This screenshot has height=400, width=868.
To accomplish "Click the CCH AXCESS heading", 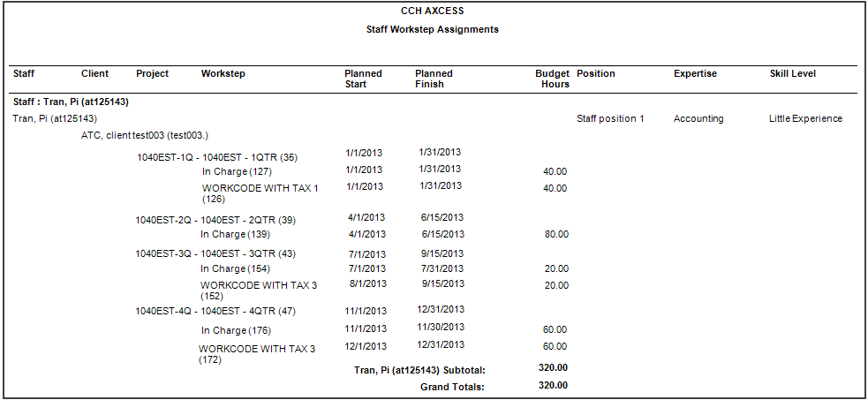I will tap(432, 11).
